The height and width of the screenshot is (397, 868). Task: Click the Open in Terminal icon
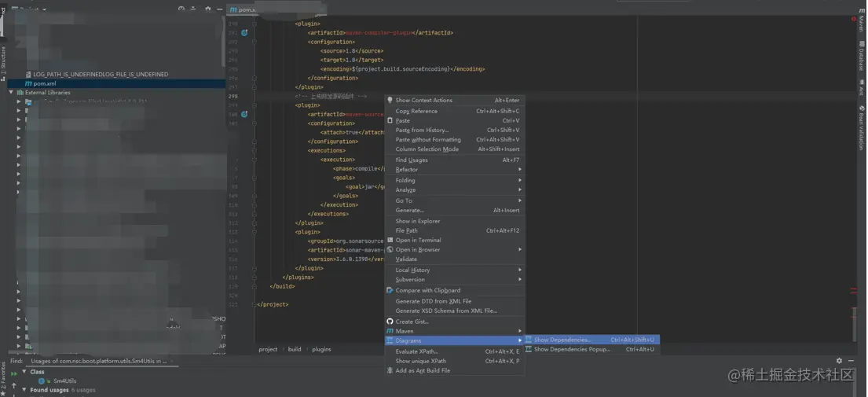tap(390, 240)
